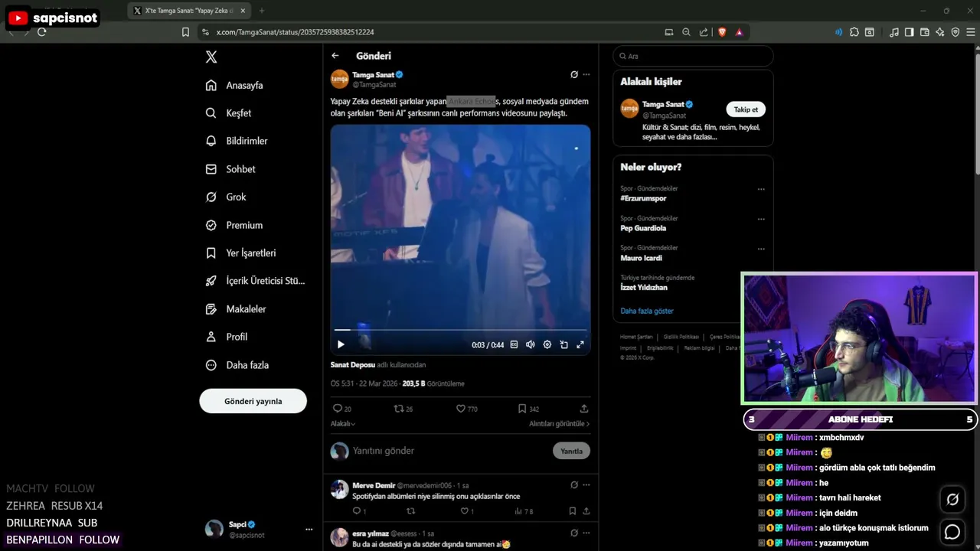
Task: Open Mauro Icardi trend
Action: tap(641, 258)
